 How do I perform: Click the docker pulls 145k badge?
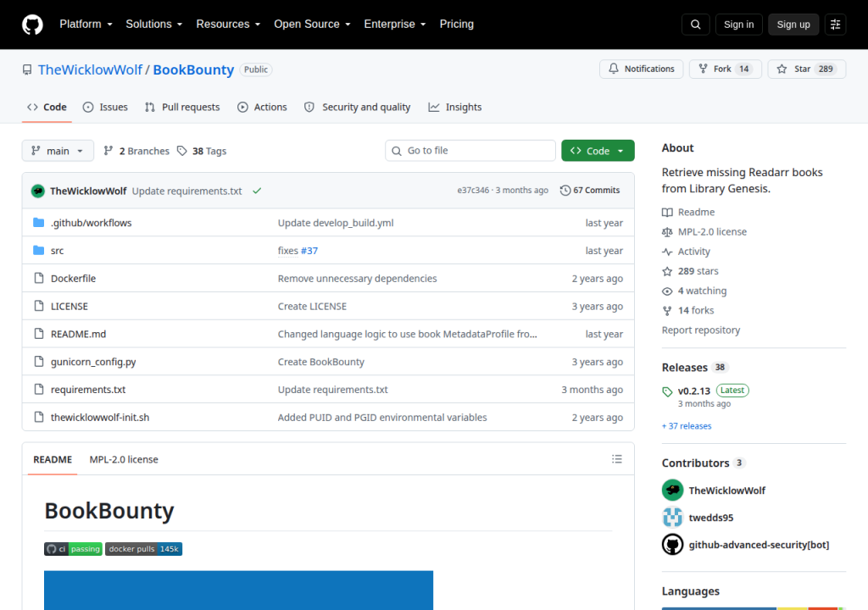tap(143, 548)
